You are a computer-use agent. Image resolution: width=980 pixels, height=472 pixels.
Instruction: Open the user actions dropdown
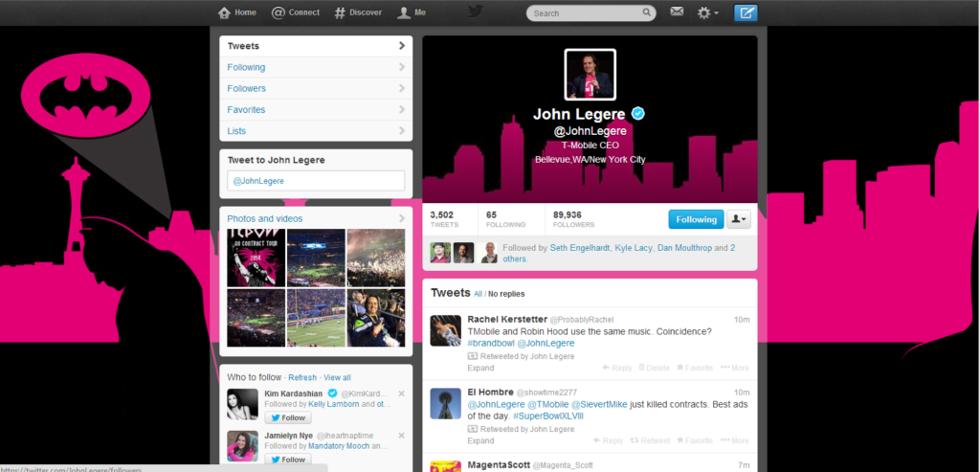point(738,219)
